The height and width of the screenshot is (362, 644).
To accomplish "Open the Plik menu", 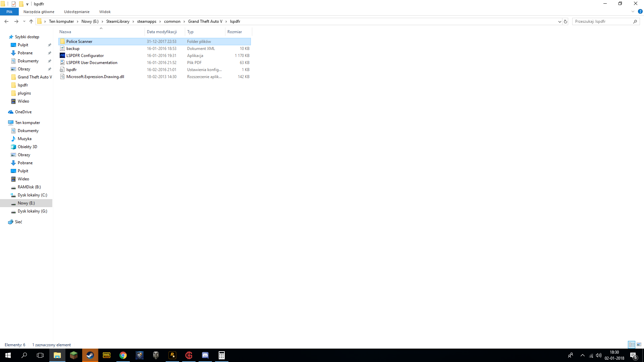I will [9, 12].
